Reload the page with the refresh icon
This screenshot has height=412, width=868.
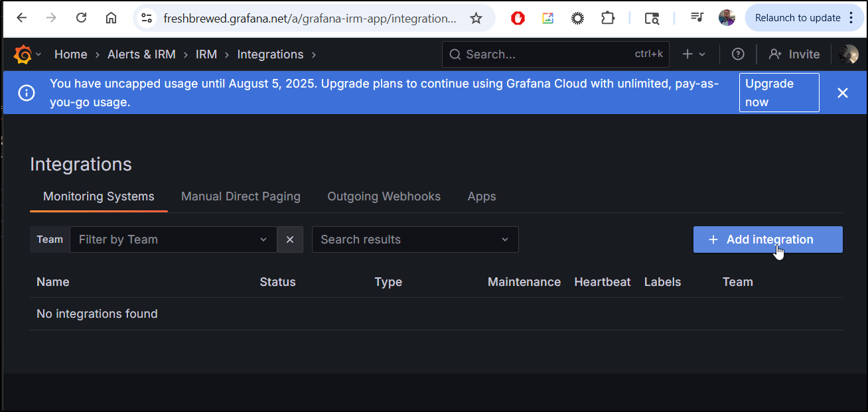tap(81, 18)
